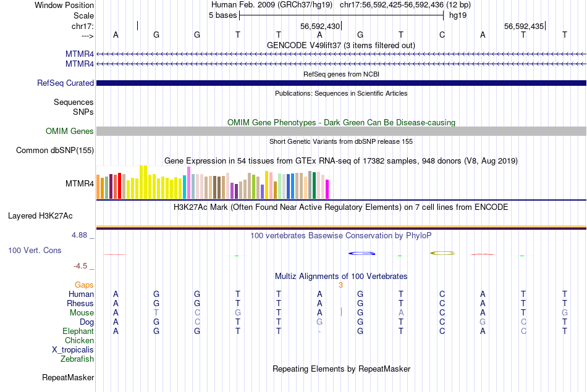Open OMIM Gene Phenotypes track title
Image resolution: width=587 pixels, height=392 pixels.
[341, 122]
